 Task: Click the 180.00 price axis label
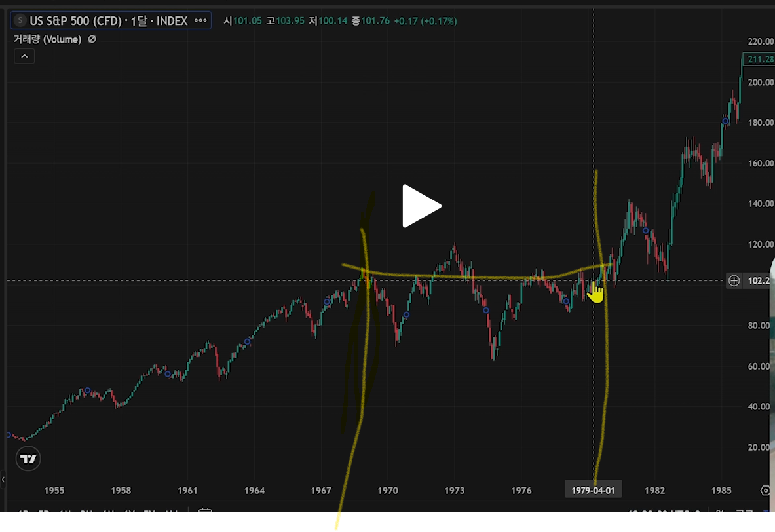coord(761,123)
